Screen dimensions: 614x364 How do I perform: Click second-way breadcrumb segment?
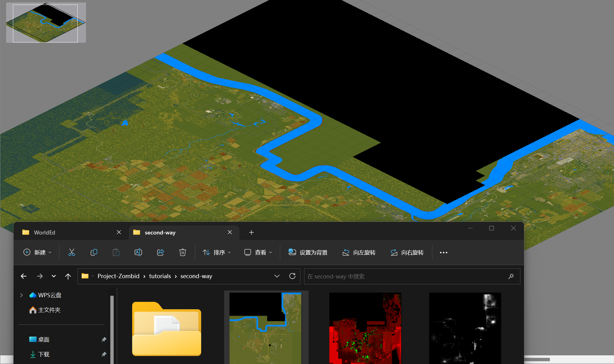tap(196, 276)
